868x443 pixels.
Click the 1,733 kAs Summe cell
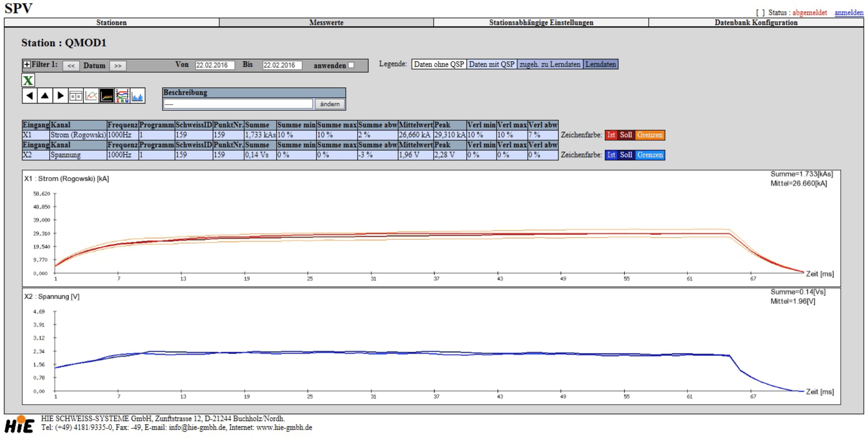point(260,135)
